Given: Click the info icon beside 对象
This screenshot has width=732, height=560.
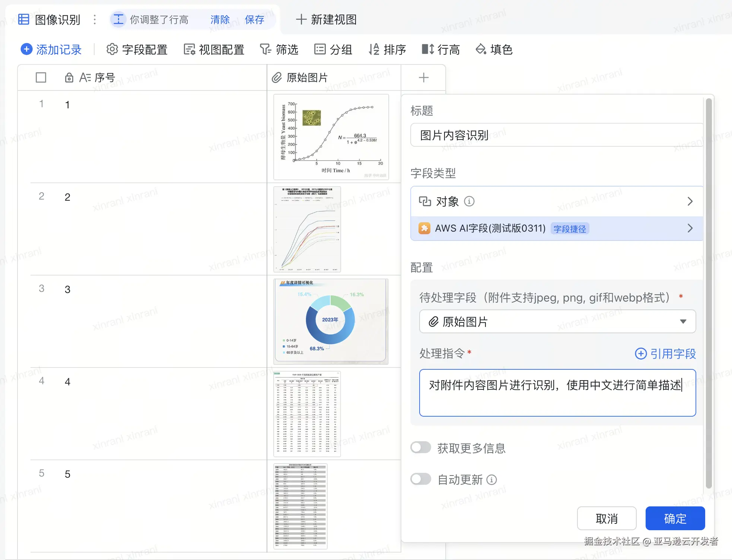Looking at the screenshot, I should (469, 201).
